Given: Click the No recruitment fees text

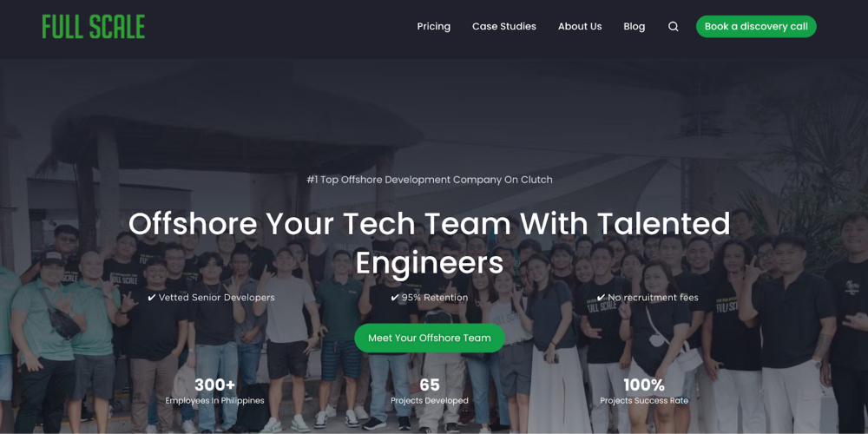Looking at the screenshot, I should pos(653,298).
